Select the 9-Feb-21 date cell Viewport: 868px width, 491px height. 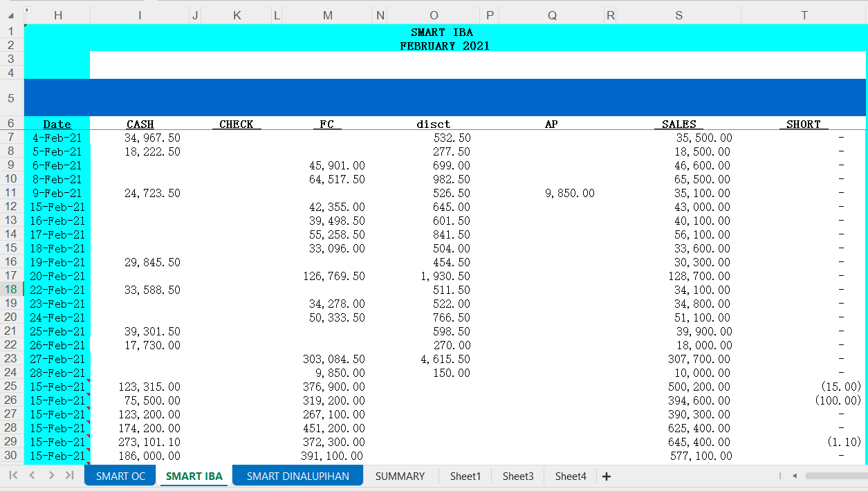point(57,193)
